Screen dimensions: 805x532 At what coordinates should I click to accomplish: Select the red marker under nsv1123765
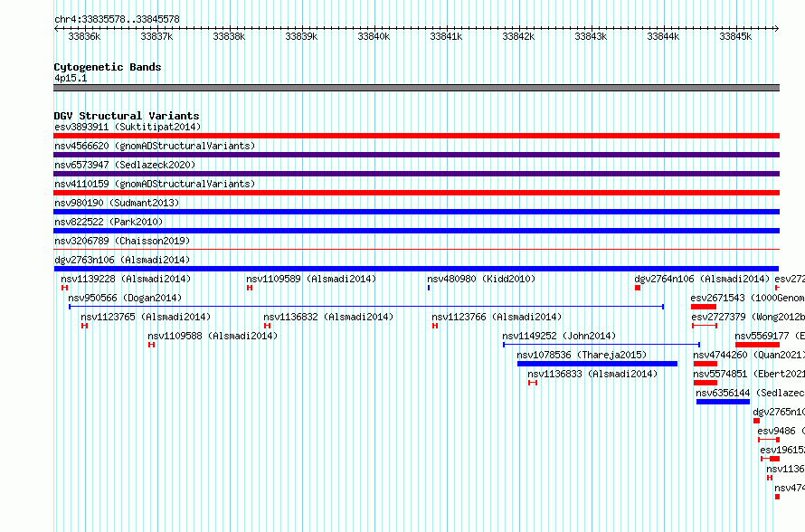[x=85, y=326]
